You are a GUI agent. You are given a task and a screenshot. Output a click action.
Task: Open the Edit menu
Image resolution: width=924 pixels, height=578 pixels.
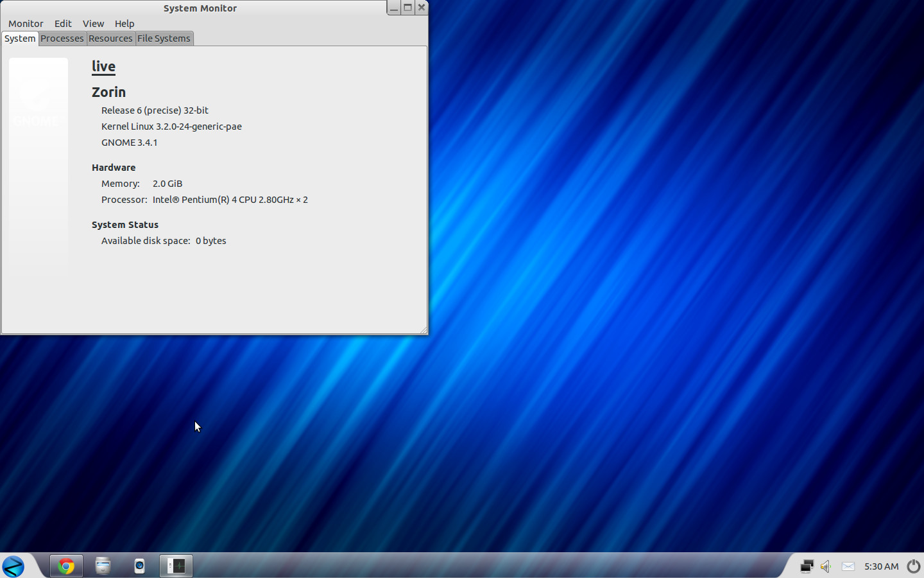(63, 23)
